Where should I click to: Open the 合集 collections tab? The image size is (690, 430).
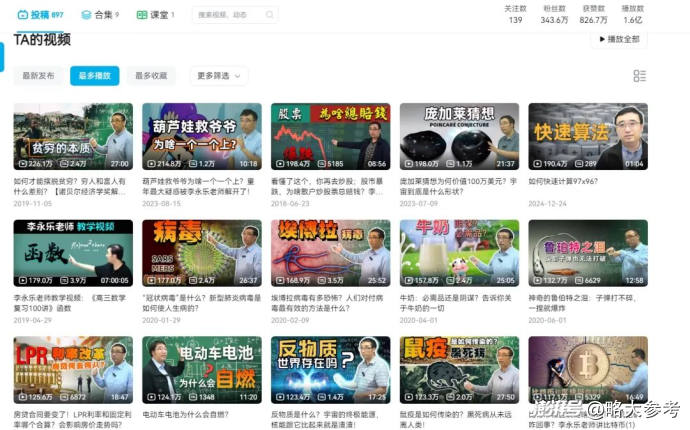[98, 15]
